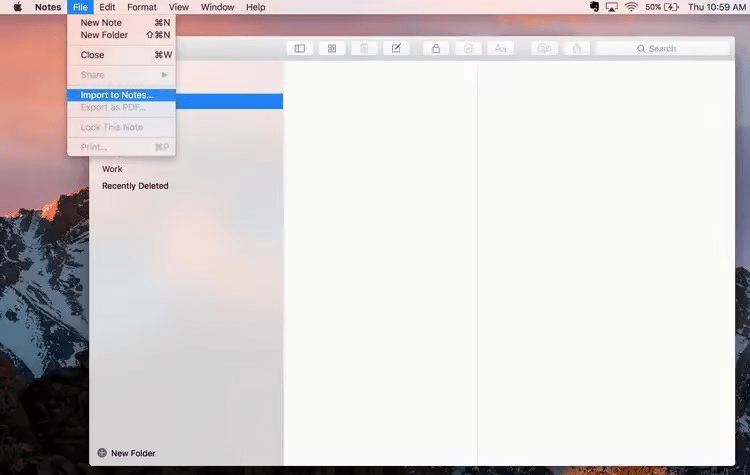Image resolution: width=750 pixels, height=475 pixels.
Task: Click the clock reading Thu 10:59 AM
Action: tap(717, 7)
